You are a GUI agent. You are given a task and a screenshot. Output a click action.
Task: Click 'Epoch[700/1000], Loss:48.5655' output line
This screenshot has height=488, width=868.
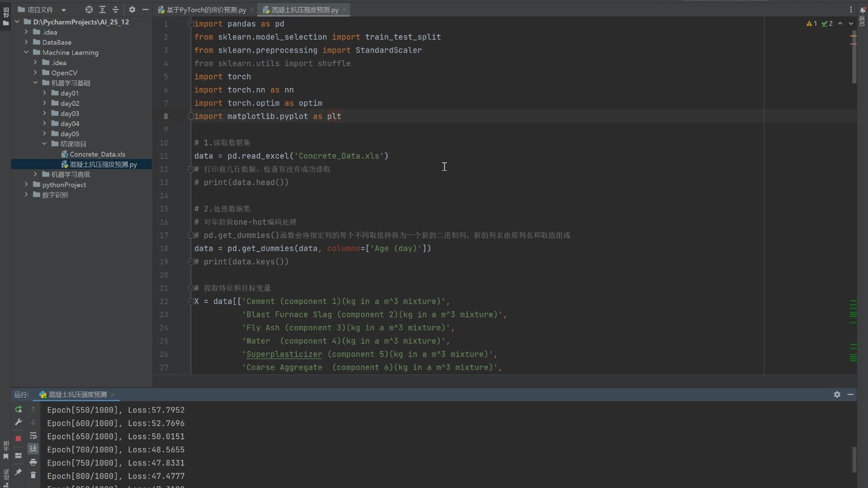point(116,450)
